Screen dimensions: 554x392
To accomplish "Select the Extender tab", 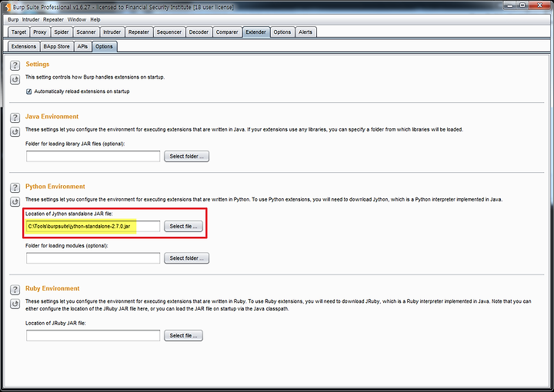I will pos(255,32).
